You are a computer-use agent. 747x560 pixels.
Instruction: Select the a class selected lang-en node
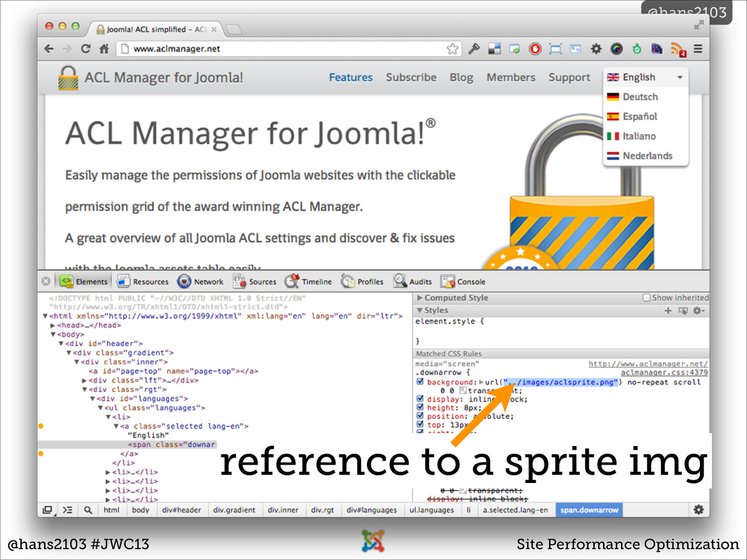click(x=184, y=426)
